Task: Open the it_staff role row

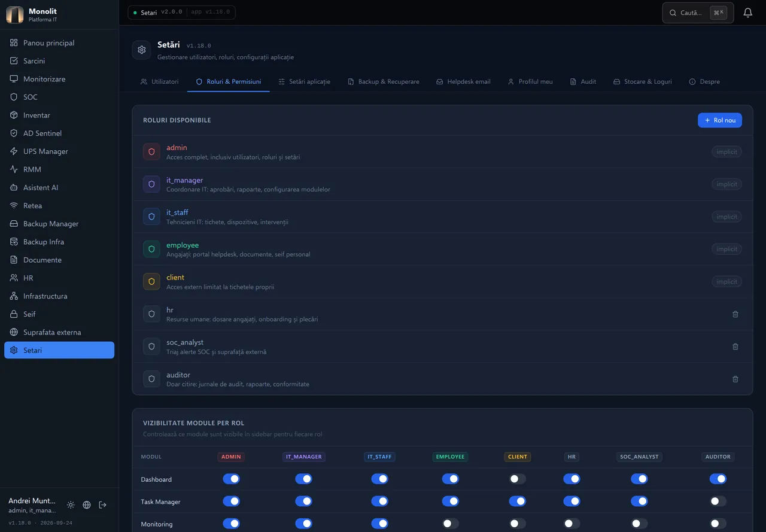Action: [x=442, y=217]
